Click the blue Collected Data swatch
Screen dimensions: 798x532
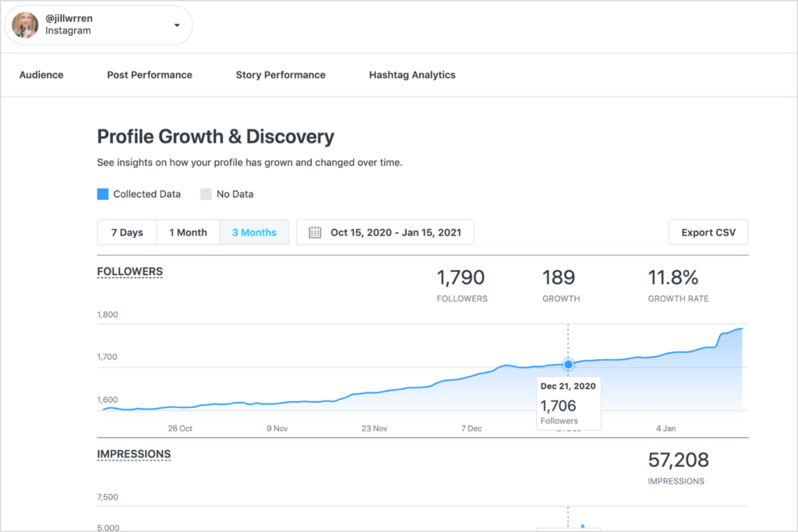(103, 194)
